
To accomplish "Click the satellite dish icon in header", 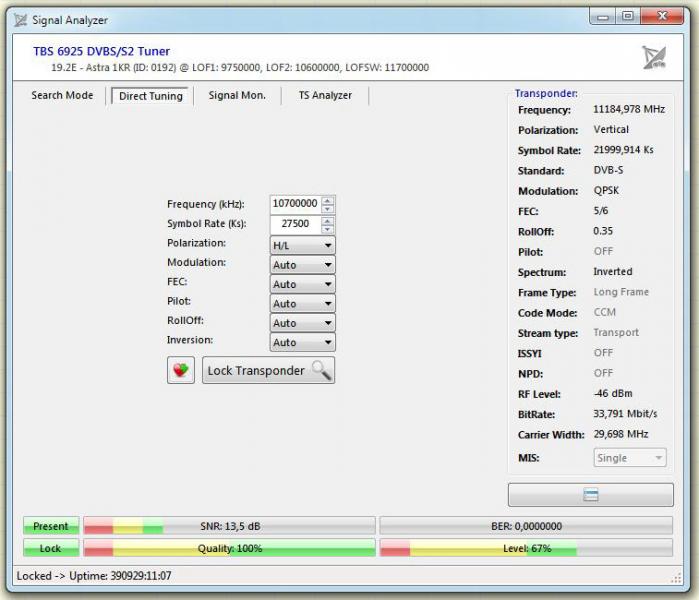I will pos(654,58).
